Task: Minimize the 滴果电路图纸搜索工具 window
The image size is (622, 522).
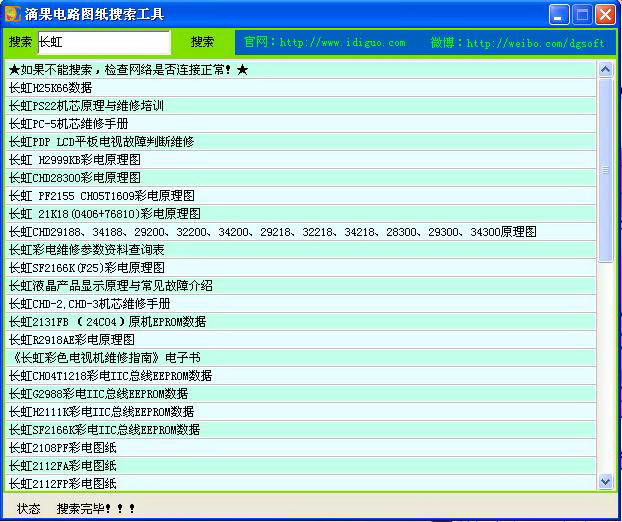Action: (559, 15)
